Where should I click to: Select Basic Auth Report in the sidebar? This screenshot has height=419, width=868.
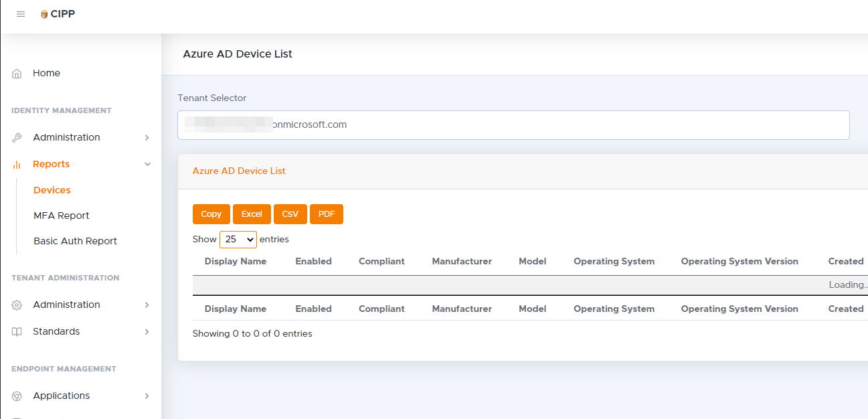pyautogui.click(x=75, y=240)
